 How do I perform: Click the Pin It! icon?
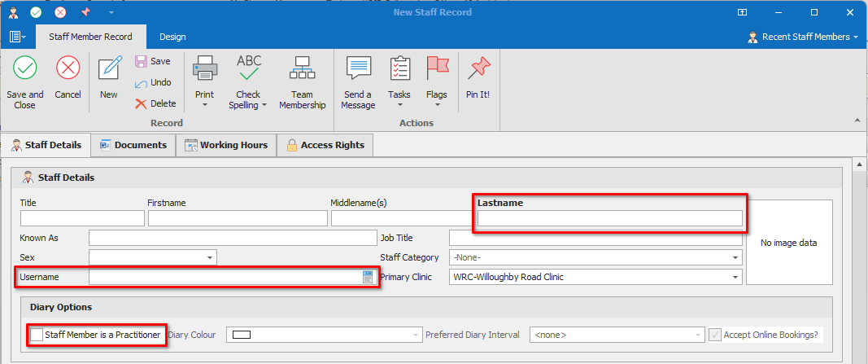478,68
